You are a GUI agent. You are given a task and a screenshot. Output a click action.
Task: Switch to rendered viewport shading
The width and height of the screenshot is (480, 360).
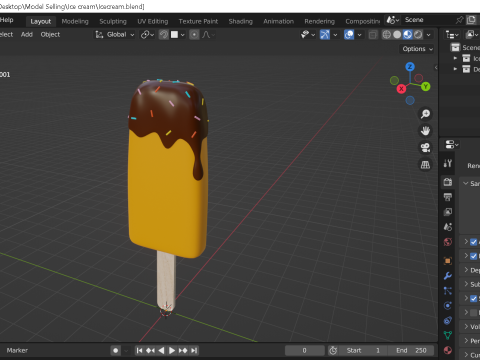(418, 35)
